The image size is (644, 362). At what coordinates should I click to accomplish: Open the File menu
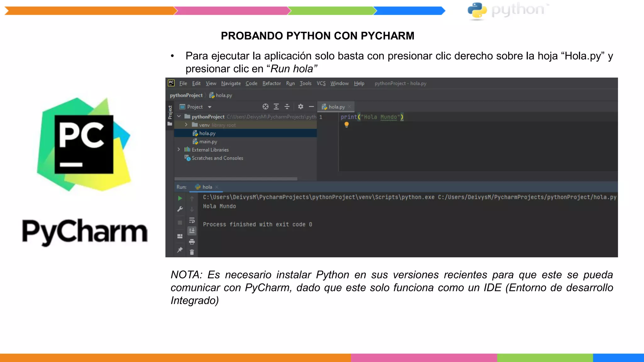tap(183, 83)
